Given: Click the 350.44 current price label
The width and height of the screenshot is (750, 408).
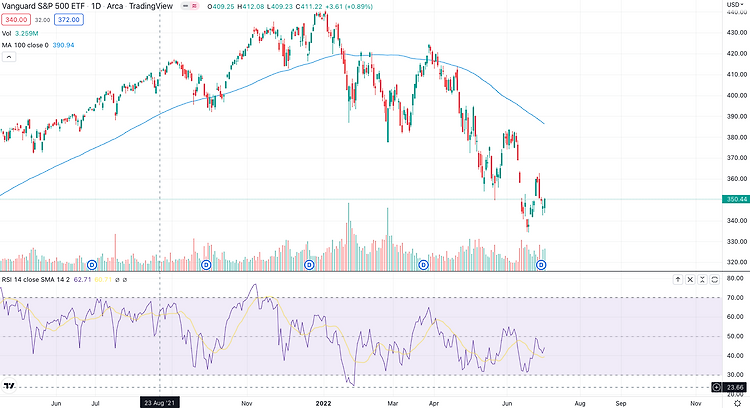Looking at the screenshot, I should click(x=736, y=199).
